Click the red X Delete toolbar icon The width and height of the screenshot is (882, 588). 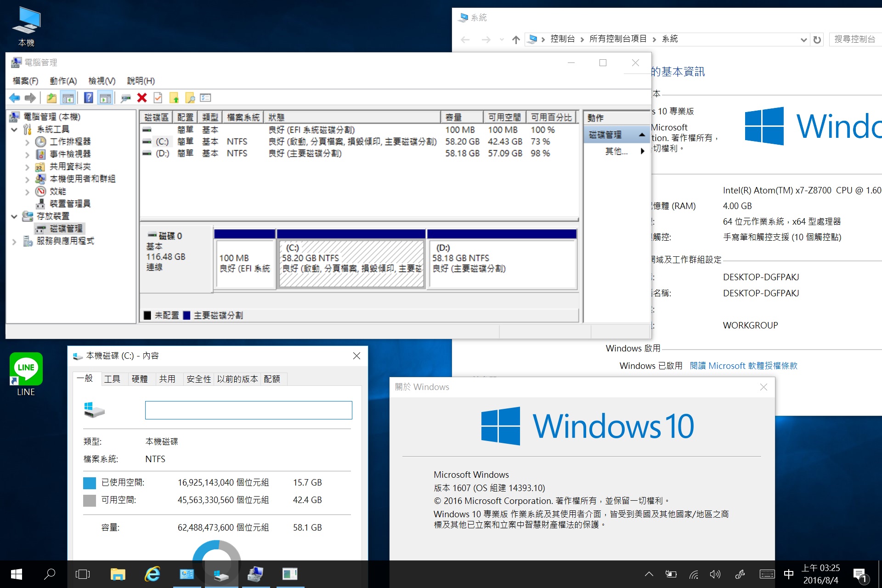click(x=142, y=98)
